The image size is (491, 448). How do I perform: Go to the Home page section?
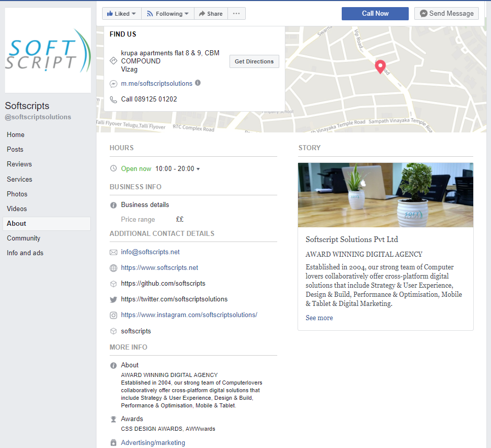[16, 134]
